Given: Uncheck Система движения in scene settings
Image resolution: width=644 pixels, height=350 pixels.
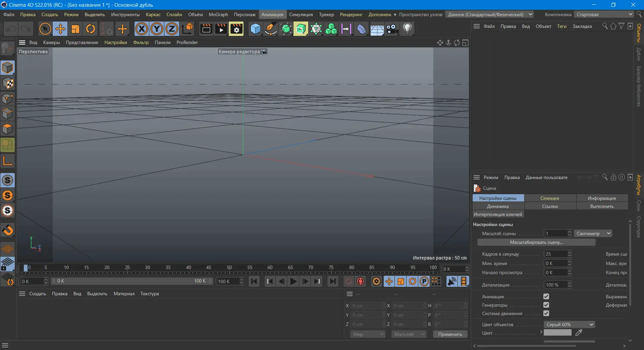Looking at the screenshot, I should (546, 313).
